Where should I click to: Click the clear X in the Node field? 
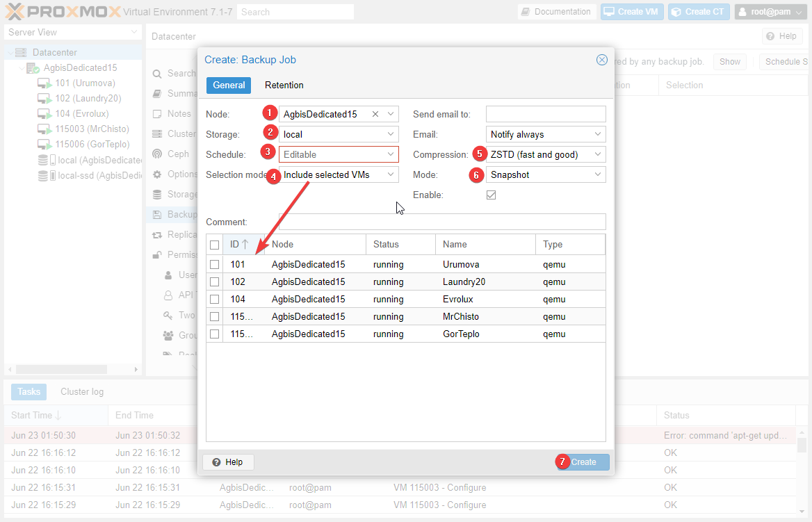point(375,114)
